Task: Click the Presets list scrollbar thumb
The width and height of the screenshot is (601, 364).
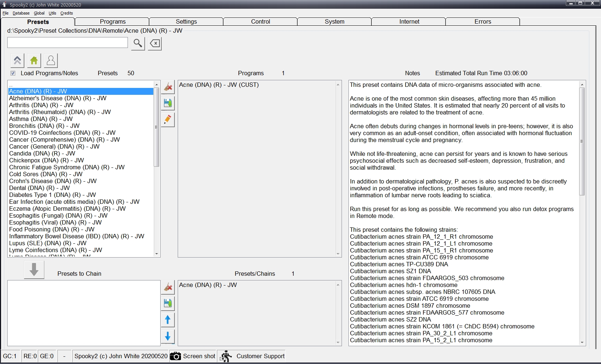Action: tap(157, 127)
